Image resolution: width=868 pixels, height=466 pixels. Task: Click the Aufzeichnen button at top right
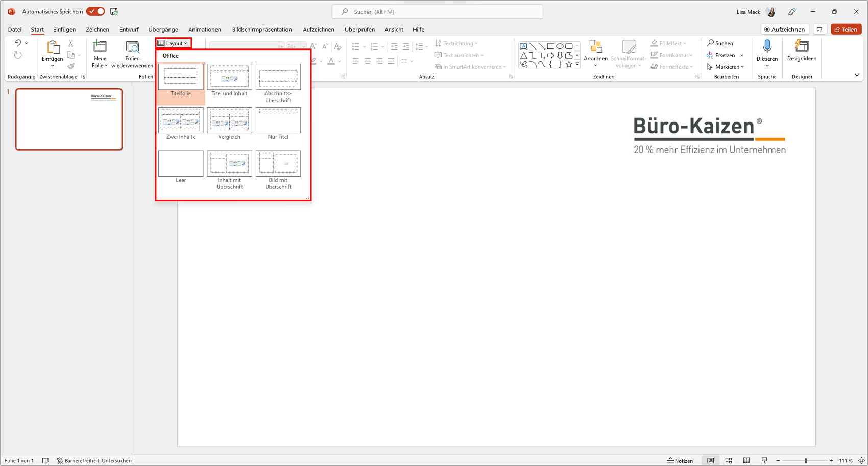pyautogui.click(x=785, y=29)
